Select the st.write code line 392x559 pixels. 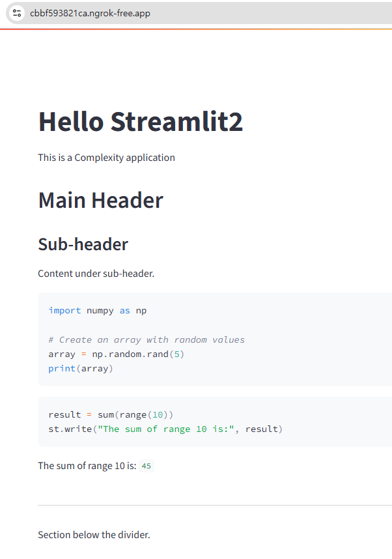click(x=165, y=429)
